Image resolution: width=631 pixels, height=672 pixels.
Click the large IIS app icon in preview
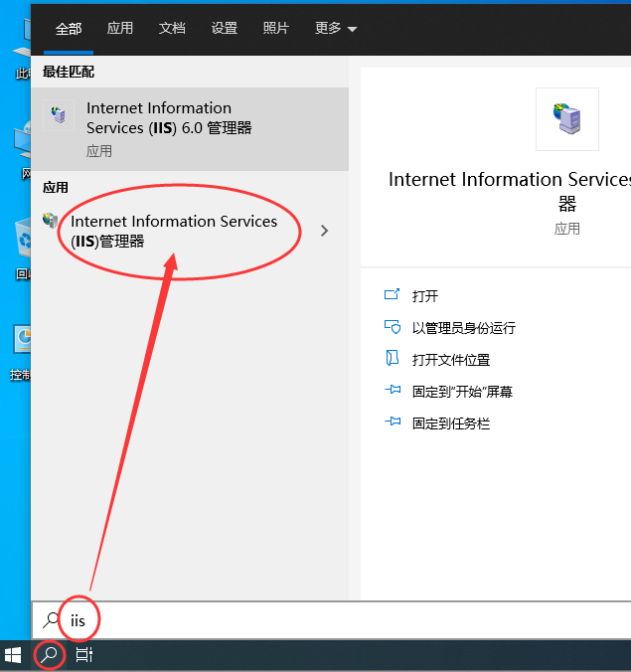click(x=567, y=119)
